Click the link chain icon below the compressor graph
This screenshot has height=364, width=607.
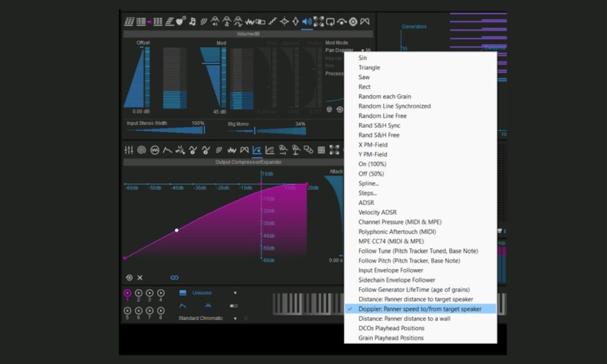point(174,277)
